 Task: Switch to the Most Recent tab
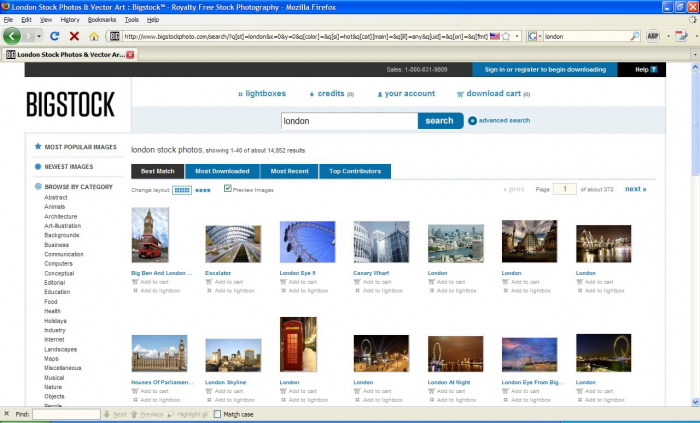pyautogui.click(x=289, y=171)
